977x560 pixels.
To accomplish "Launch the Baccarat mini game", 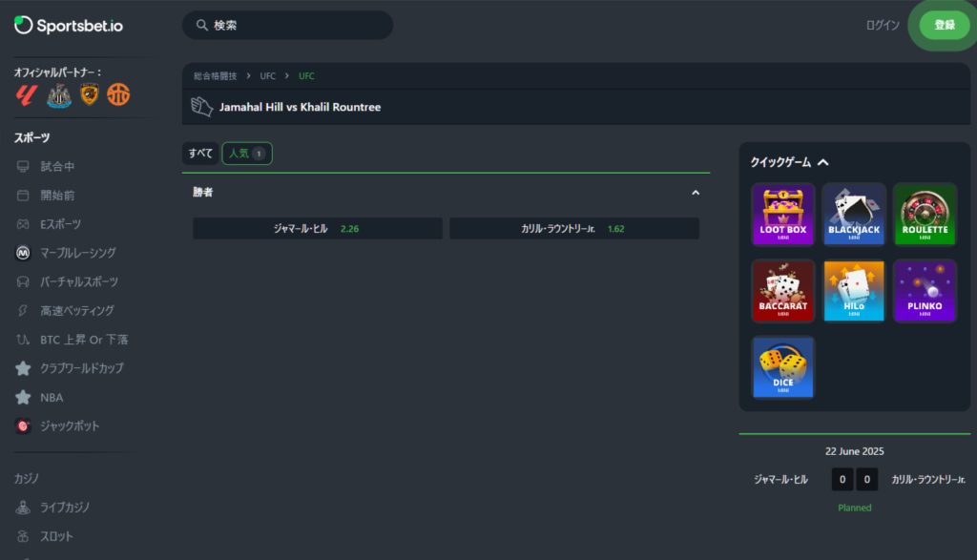I will [x=782, y=291].
